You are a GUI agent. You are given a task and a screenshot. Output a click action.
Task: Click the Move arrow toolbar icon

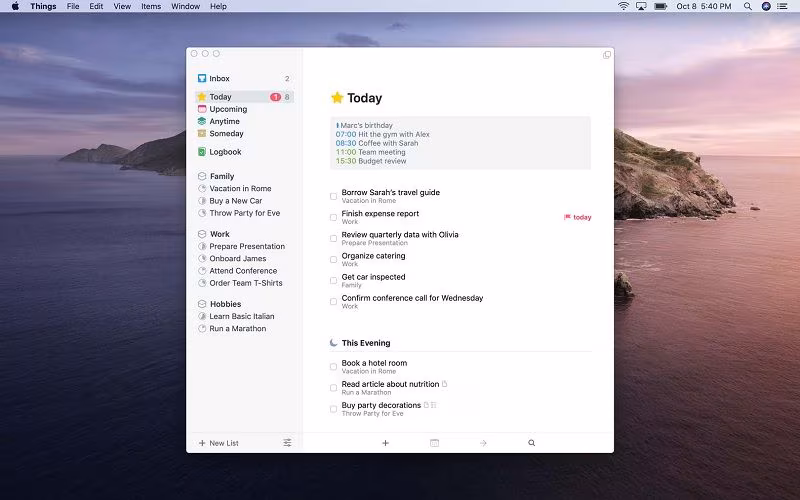click(x=483, y=443)
